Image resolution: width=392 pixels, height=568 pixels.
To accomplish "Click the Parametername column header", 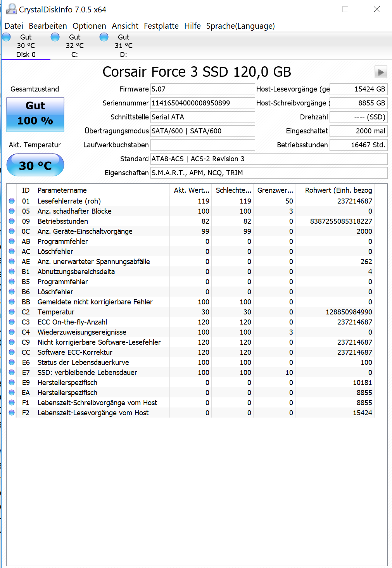I will coord(102,190).
